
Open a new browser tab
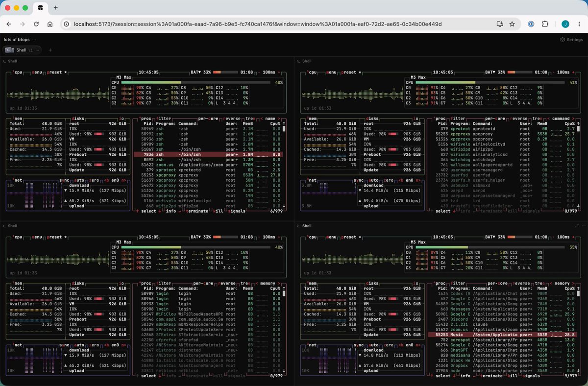(x=55, y=8)
